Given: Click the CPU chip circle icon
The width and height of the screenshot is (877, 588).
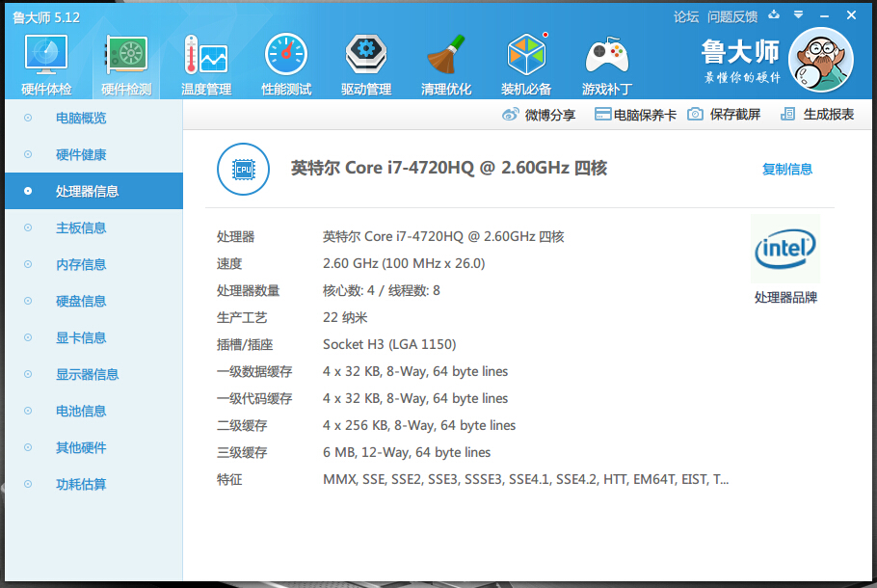Looking at the screenshot, I should [x=243, y=169].
